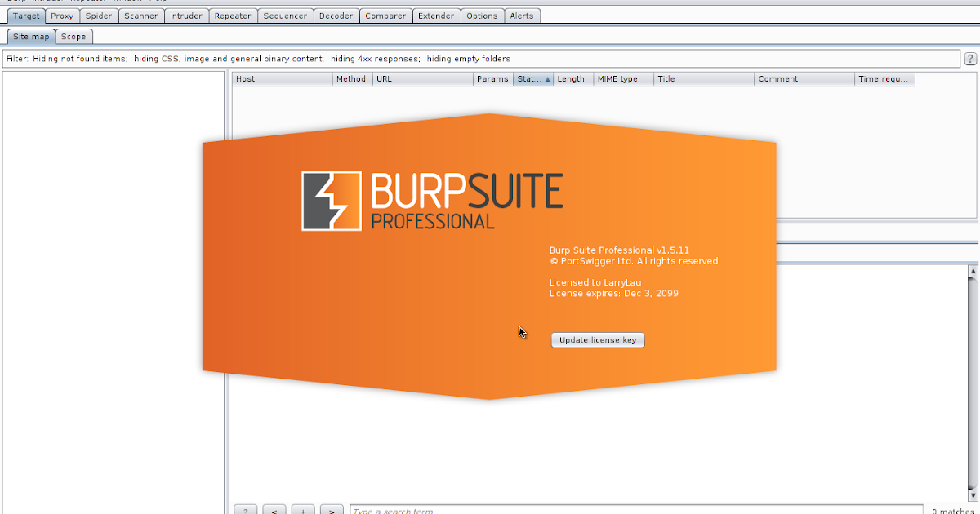
Task: Go to the Options tab
Action: click(x=483, y=16)
